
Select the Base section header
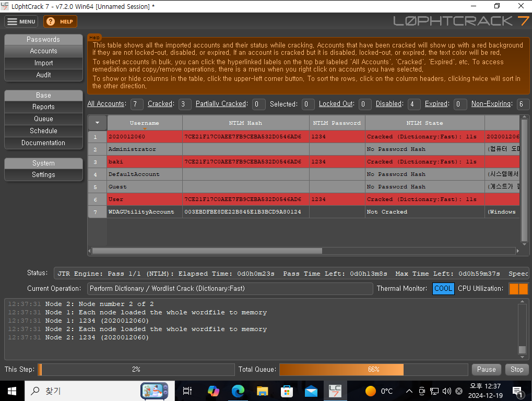tap(43, 96)
